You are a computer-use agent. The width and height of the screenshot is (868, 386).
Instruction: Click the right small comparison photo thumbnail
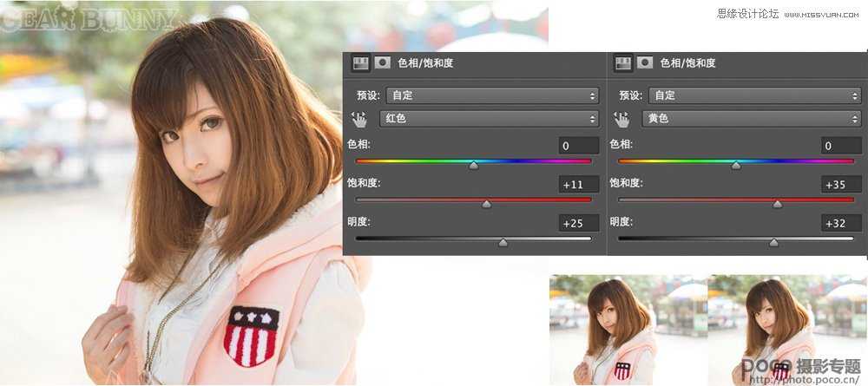tap(788, 330)
